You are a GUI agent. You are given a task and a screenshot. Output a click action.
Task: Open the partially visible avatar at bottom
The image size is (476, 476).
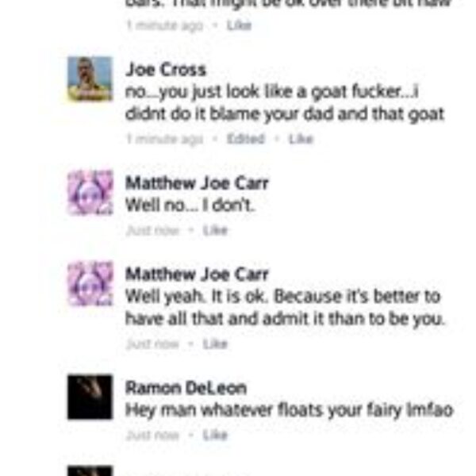pos(90,470)
